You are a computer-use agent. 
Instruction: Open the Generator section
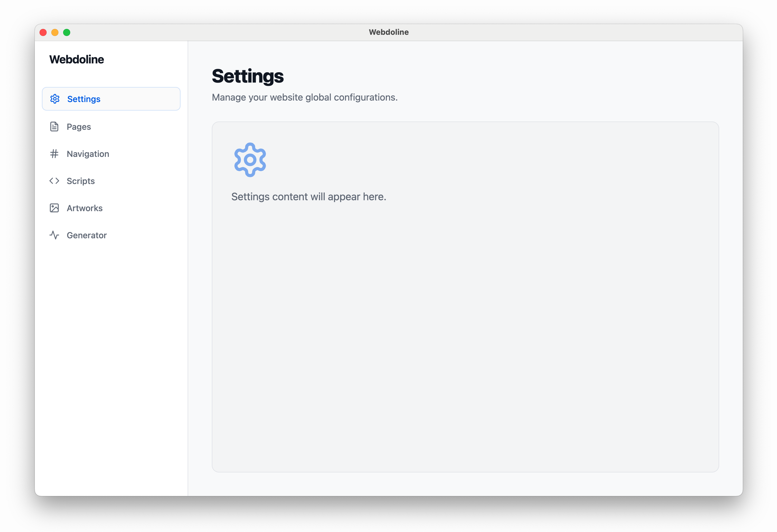(x=87, y=235)
